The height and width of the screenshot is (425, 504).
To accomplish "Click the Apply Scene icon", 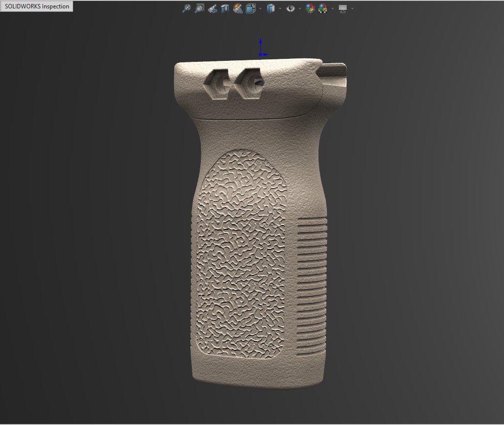I will coord(323,8).
